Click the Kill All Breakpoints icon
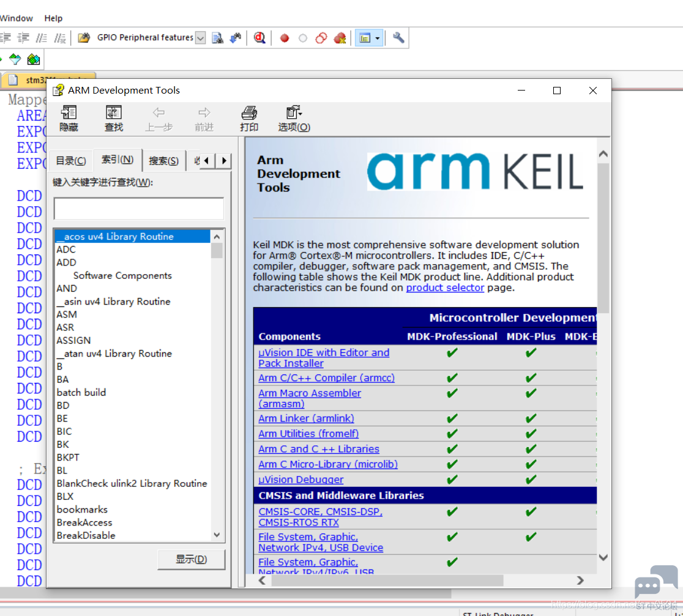 pyautogui.click(x=340, y=39)
